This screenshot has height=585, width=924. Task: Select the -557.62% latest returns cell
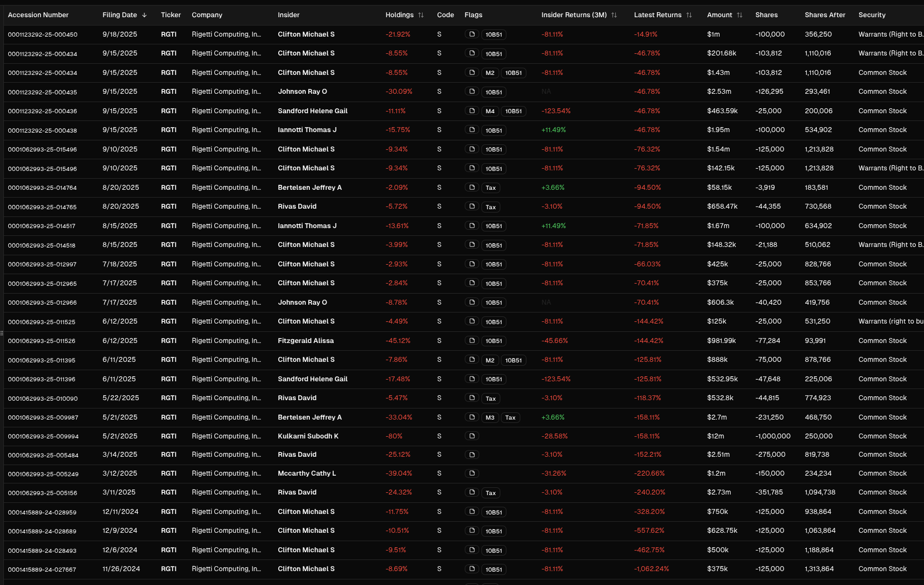[x=649, y=531]
